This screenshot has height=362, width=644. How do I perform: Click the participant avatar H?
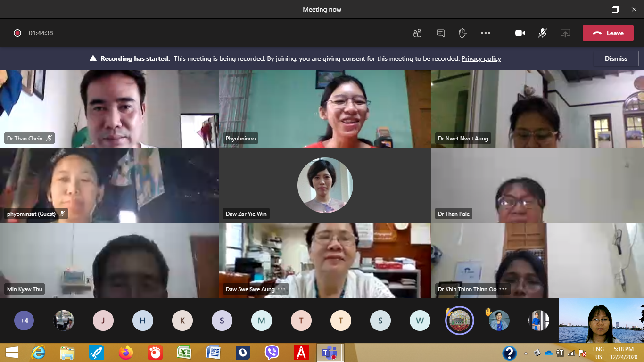[x=143, y=321]
